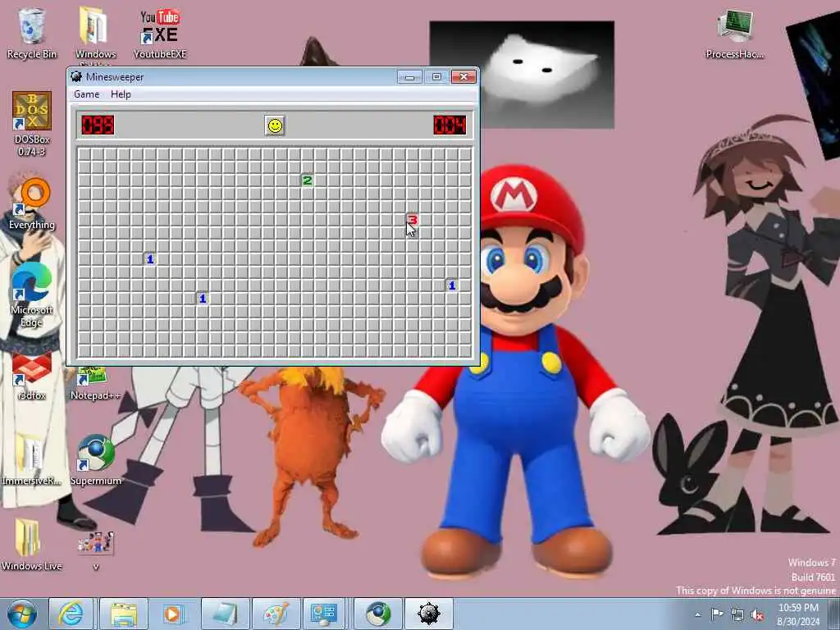Click the muted volume tray icon
The width and height of the screenshot is (840, 630).
click(757, 614)
